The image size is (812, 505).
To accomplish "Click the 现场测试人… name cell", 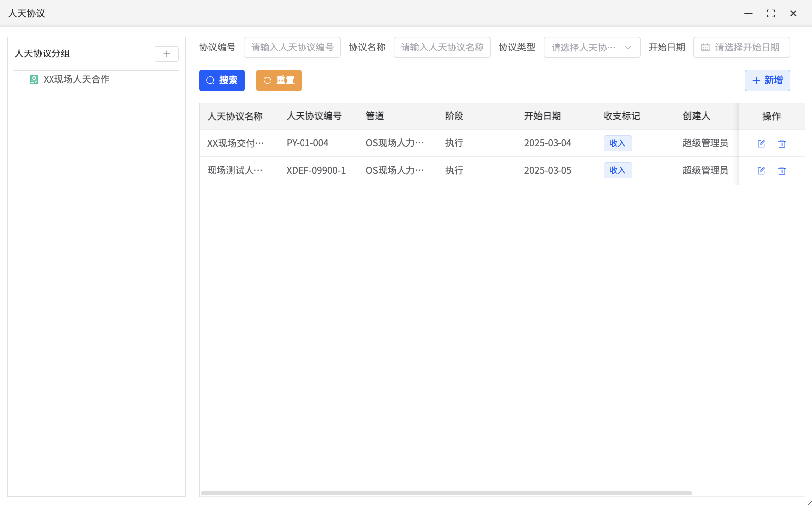I will click(235, 170).
